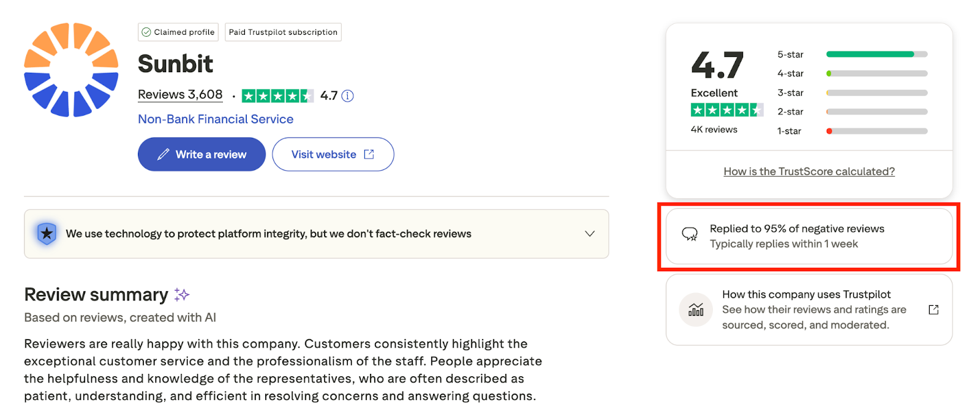Click the Based on reviews, created with AI text
The width and height of the screenshot is (980, 413).
(x=120, y=318)
